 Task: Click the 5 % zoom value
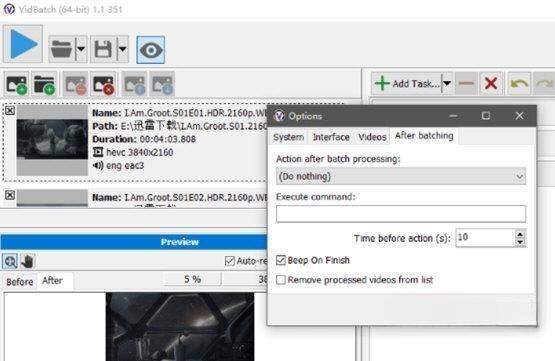tap(193, 279)
